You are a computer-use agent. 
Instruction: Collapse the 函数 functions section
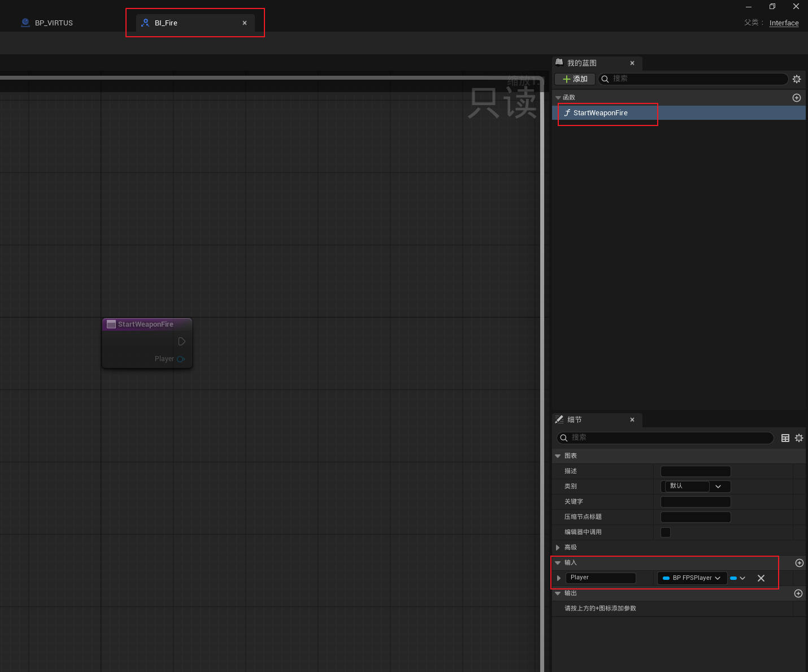[558, 98]
